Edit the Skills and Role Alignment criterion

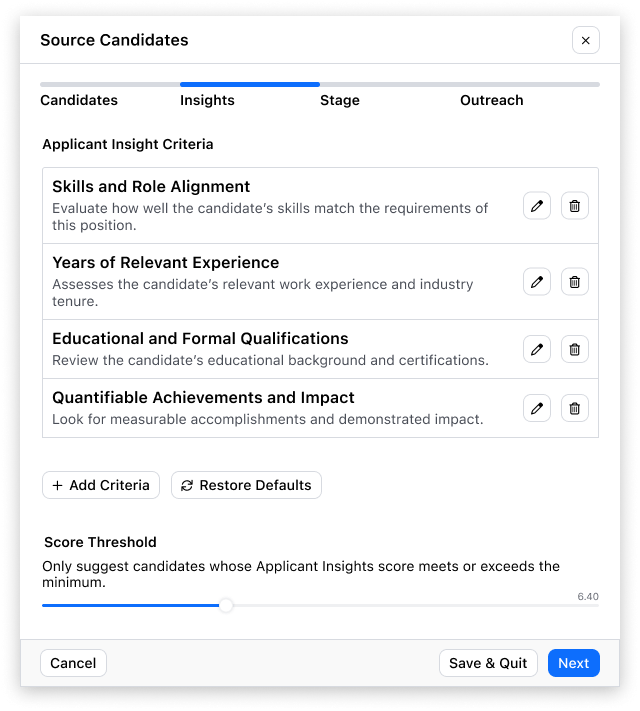pyautogui.click(x=537, y=206)
